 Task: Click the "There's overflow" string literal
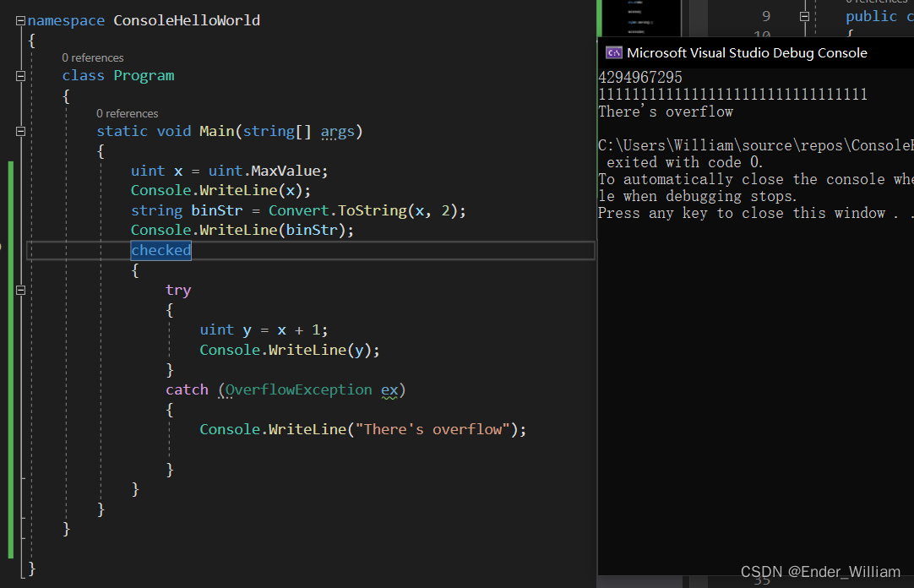[x=432, y=429]
